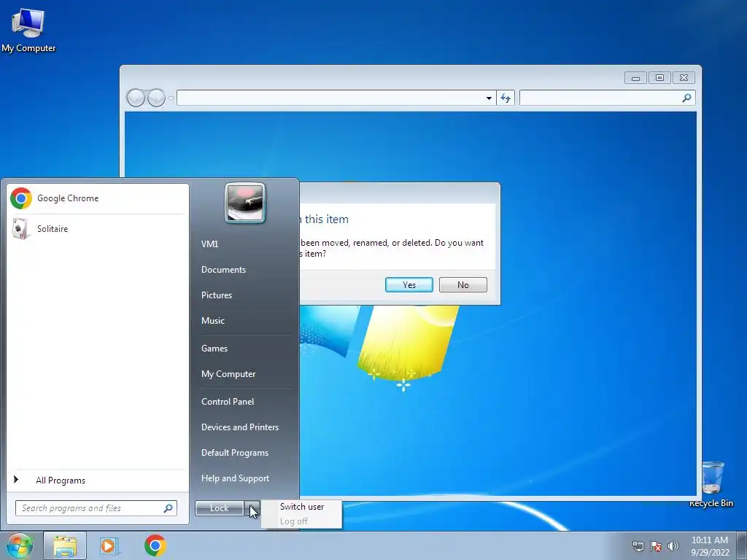
Task: Open recent pages arrow beside navigation buttons
Action: coord(171,98)
